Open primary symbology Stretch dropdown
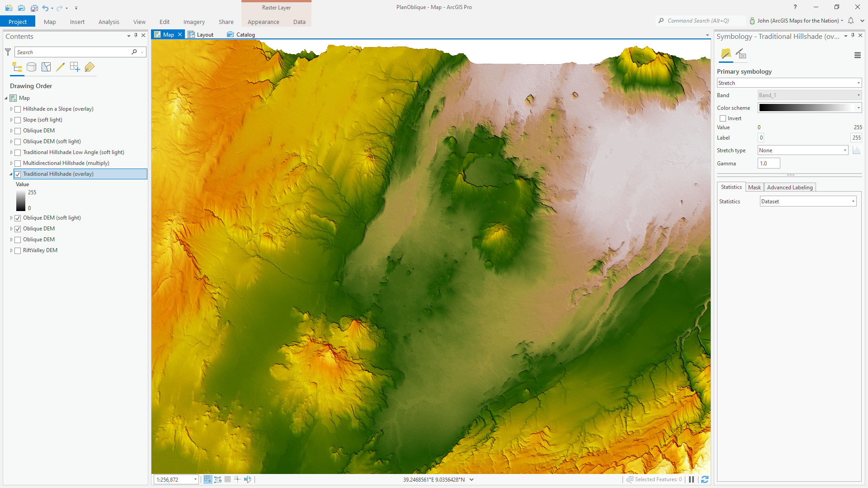Image resolution: width=868 pixels, height=488 pixels. [x=789, y=83]
